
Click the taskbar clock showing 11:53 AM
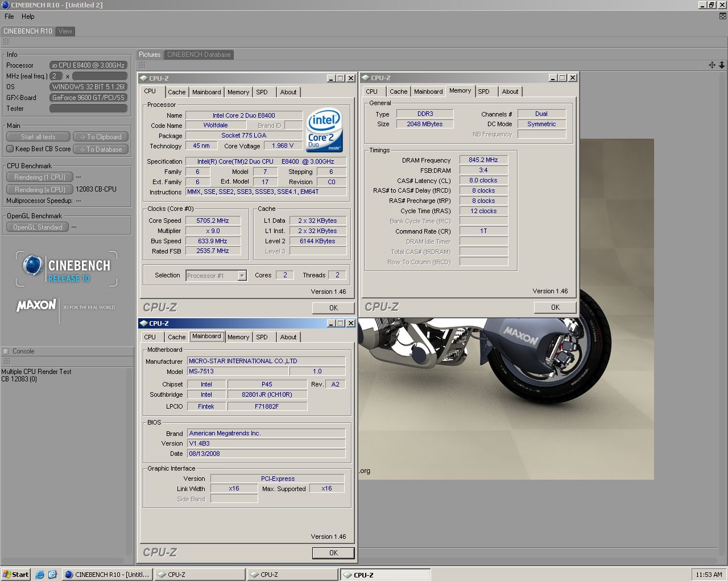709,575
